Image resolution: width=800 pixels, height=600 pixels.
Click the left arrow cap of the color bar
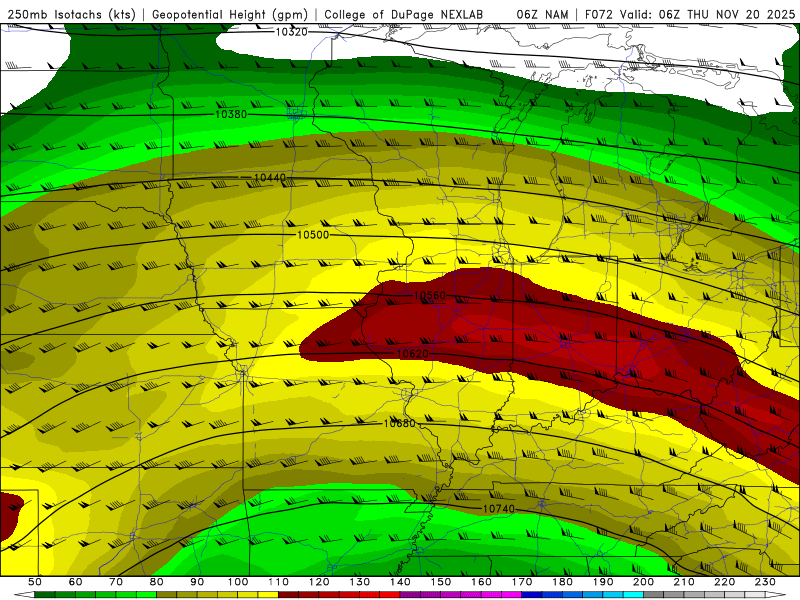(x=24, y=594)
